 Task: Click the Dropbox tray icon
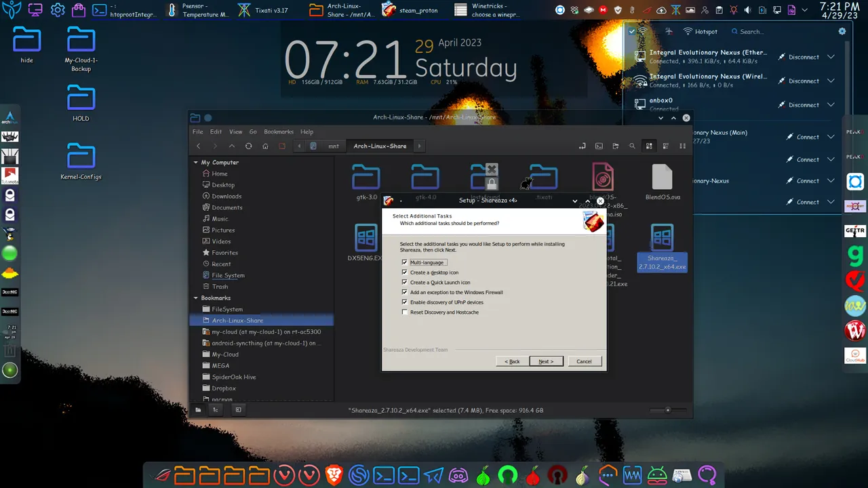(575, 10)
